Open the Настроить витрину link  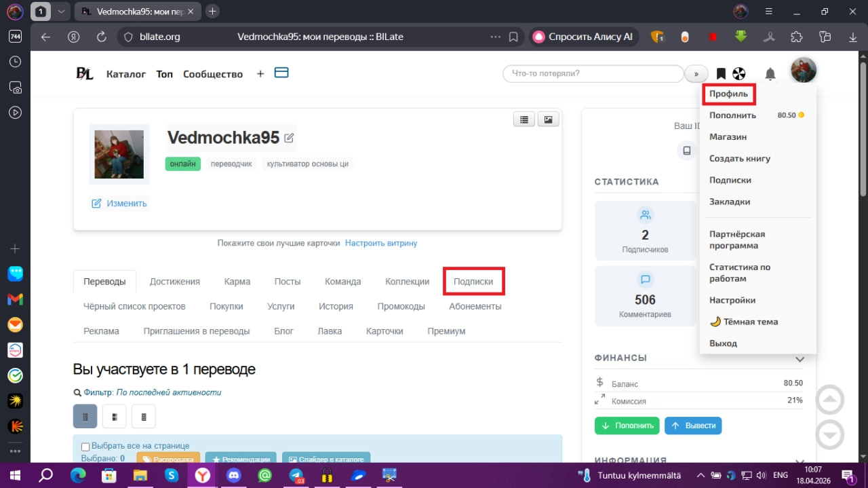[381, 243]
